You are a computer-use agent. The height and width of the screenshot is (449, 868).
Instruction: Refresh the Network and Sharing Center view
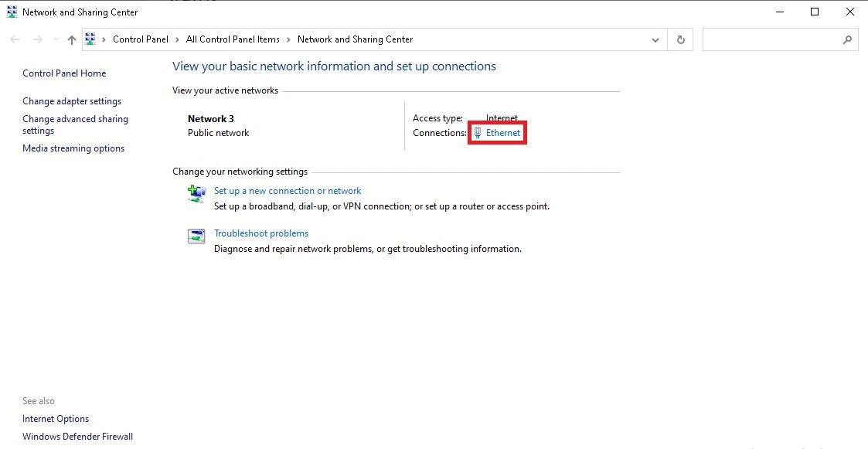coord(681,40)
